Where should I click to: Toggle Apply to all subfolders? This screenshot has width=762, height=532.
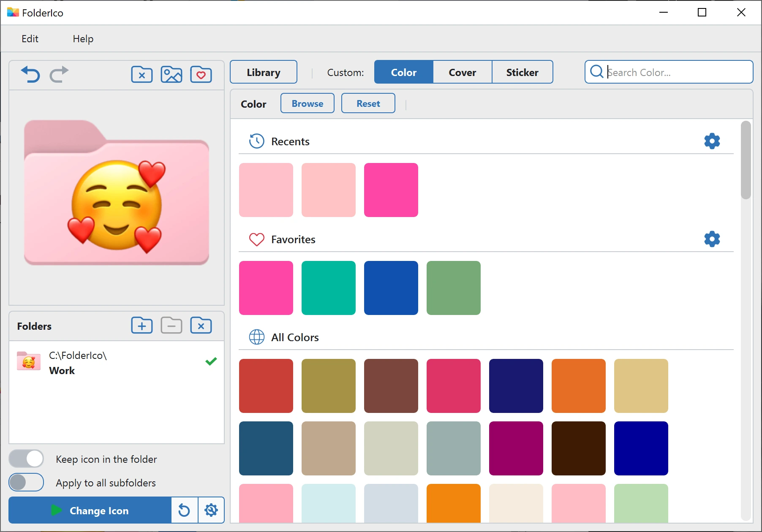pos(26,482)
